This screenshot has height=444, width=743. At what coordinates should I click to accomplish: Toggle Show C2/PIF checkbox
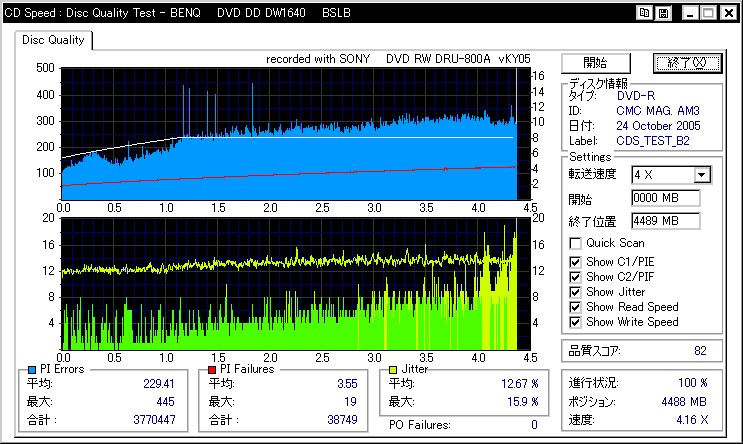575,277
